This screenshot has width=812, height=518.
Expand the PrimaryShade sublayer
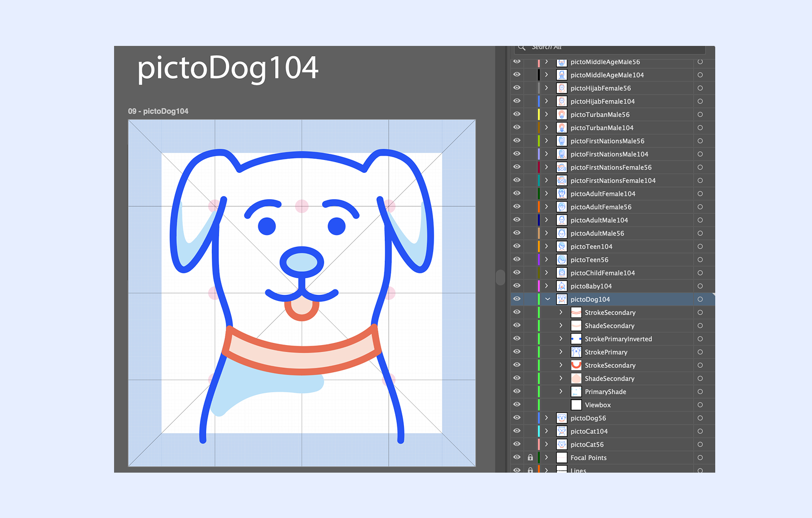point(560,391)
